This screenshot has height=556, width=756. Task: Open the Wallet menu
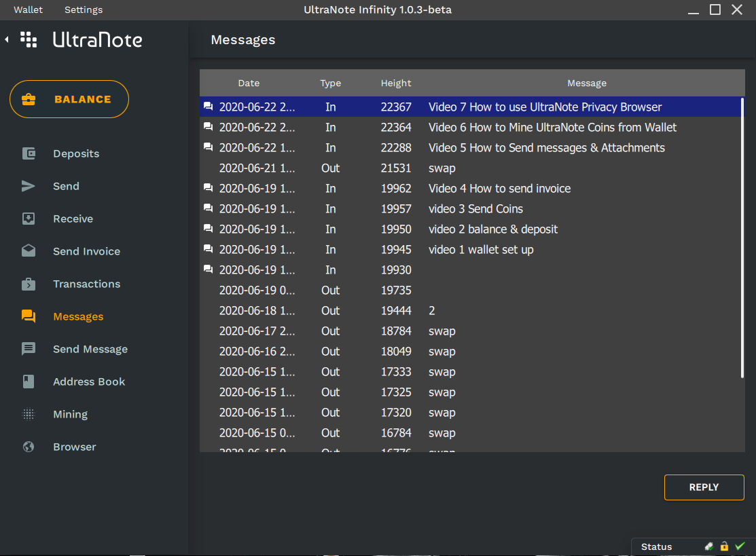(x=28, y=10)
